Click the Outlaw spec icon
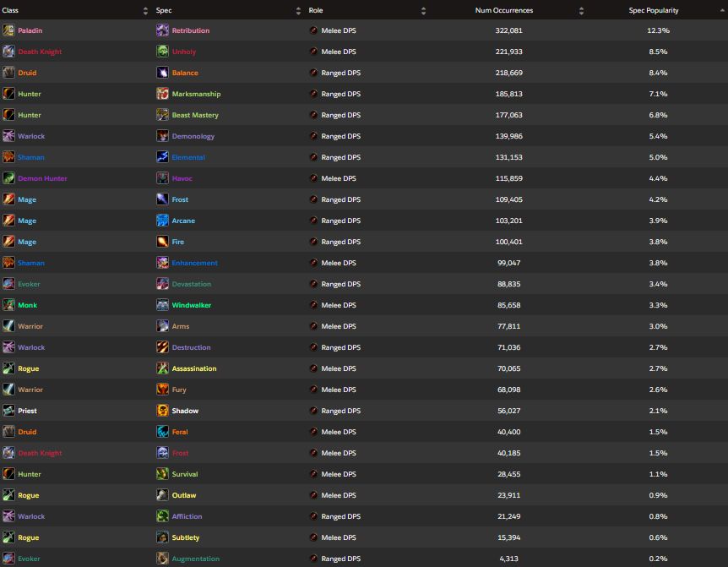 [162, 495]
